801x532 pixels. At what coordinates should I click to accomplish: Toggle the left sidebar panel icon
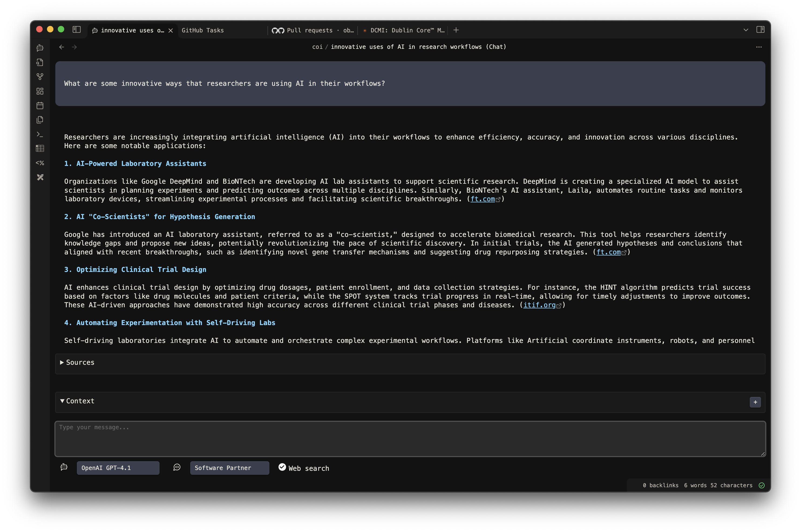(77, 30)
